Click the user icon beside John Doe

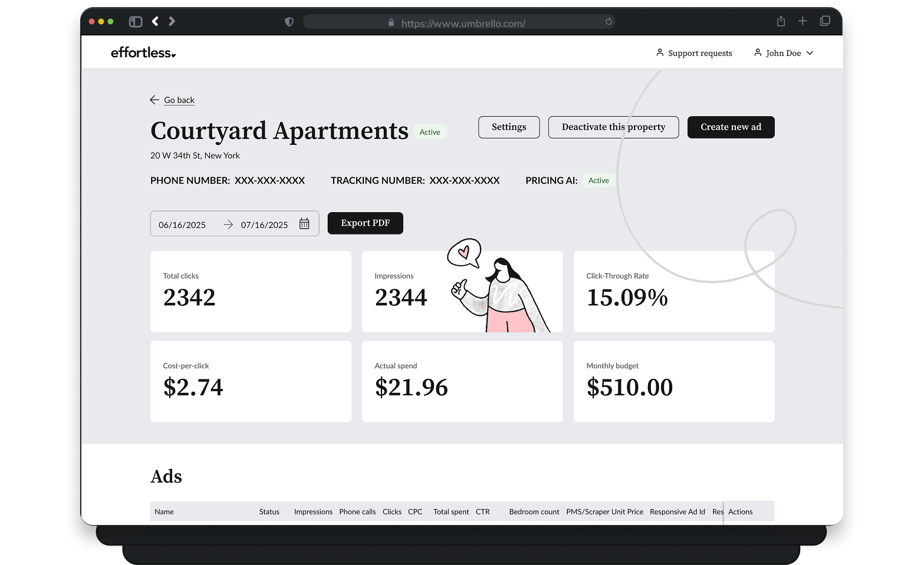[758, 52]
